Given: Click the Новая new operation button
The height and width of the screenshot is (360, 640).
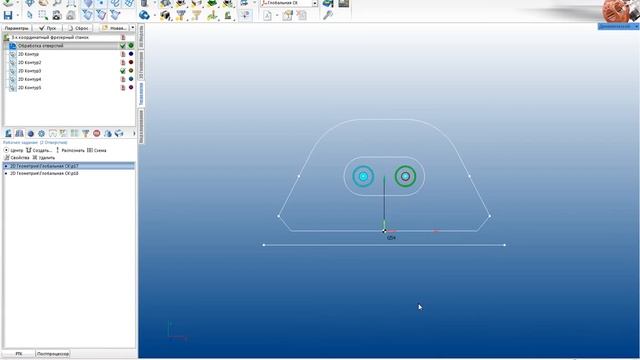Looking at the screenshot, I should coord(114,28).
